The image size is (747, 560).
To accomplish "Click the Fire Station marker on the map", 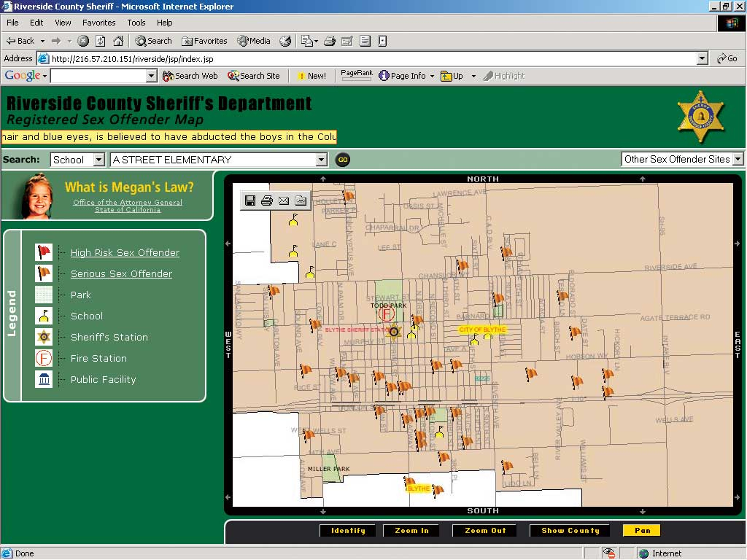I will (x=387, y=314).
